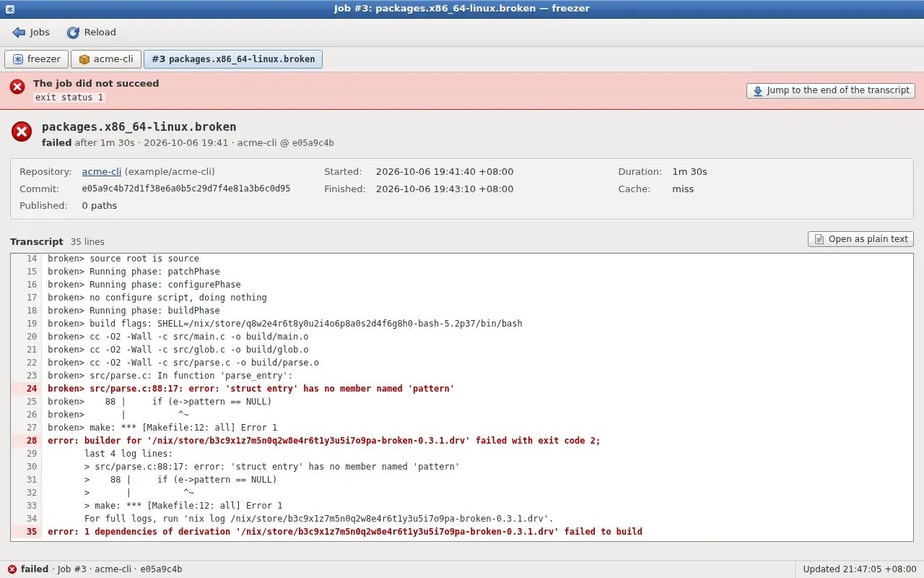Click the blue back arrow icon beside Jobs
Image resolution: width=924 pixels, height=578 pixels.
pyautogui.click(x=19, y=33)
